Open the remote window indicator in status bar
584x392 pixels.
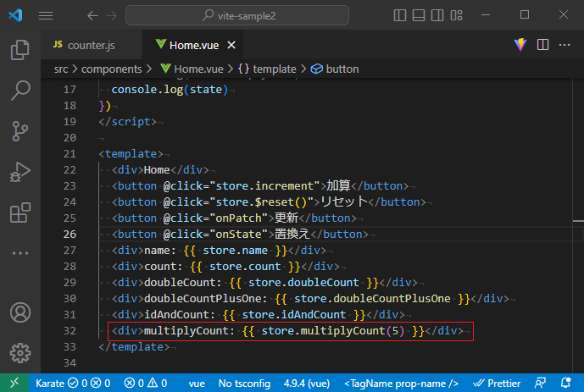[14, 383]
